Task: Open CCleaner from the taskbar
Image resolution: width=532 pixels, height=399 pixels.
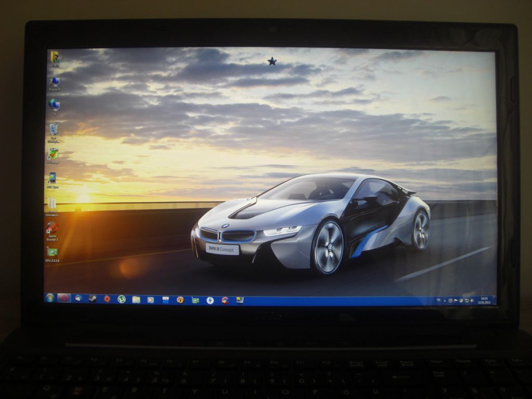Action: point(225,300)
